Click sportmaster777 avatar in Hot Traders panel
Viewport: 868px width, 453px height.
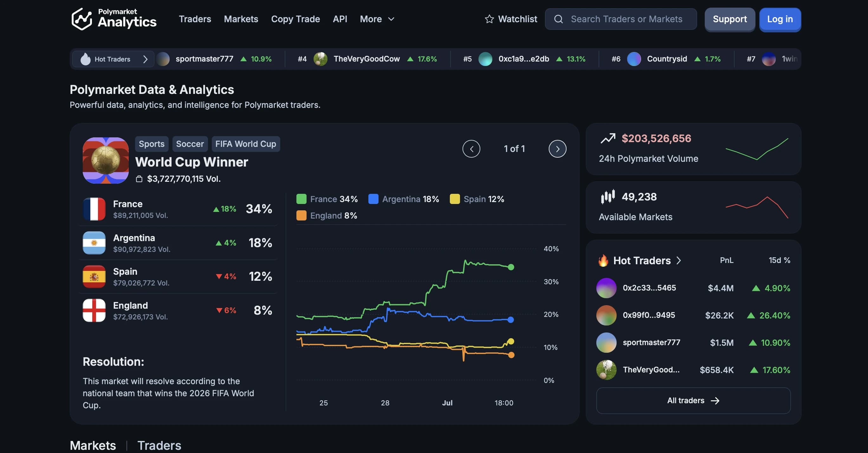click(x=606, y=343)
